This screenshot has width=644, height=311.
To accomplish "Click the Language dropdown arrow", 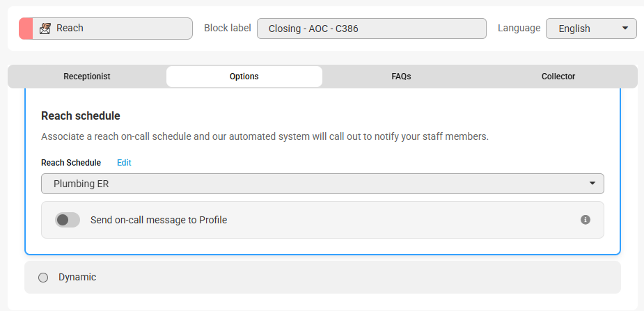I will 625,29.
